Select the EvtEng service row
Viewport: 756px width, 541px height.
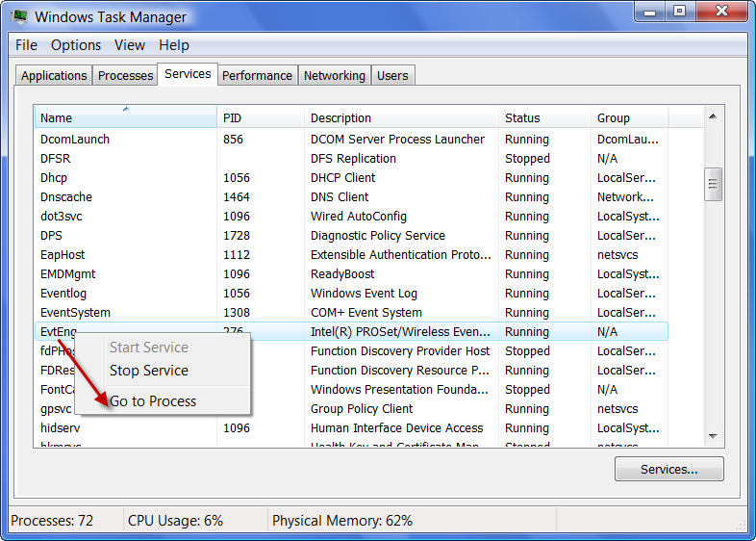click(x=351, y=331)
